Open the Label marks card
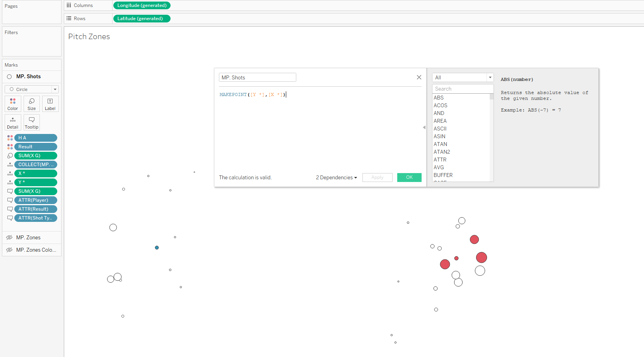Viewport: 644px width, 357px height. point(50,104)
